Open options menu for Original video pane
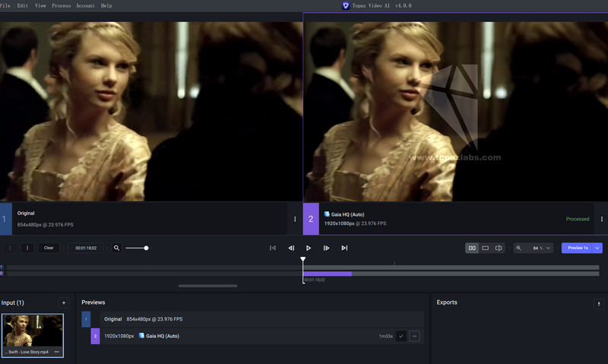The image size is (608, 364). (295, 219)
